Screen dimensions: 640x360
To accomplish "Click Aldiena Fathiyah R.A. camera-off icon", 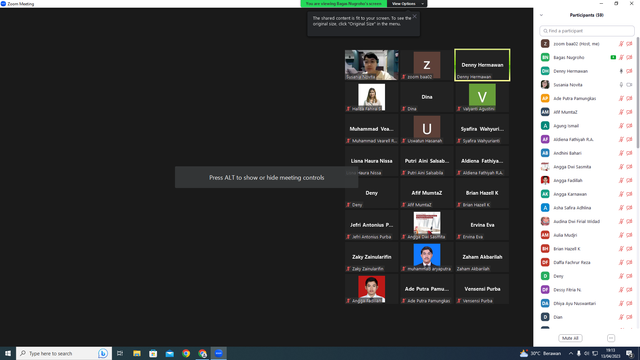I will 629,140.
